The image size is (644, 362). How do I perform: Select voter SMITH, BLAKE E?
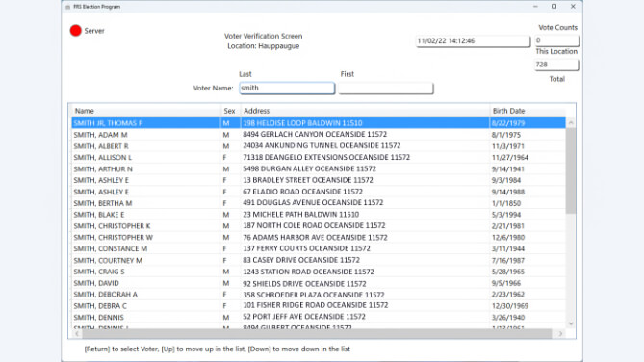click(x=319, y=215)
